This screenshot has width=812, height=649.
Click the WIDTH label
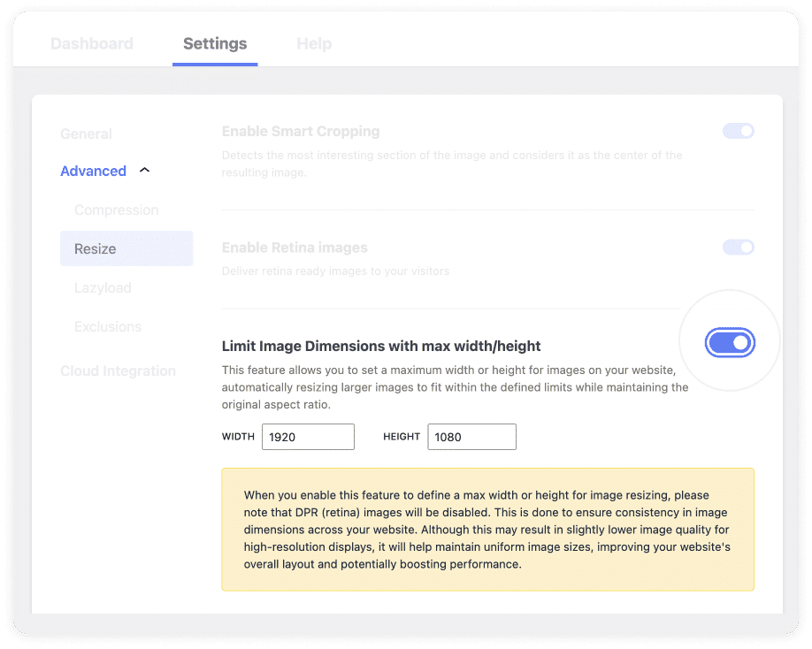pos(238,436)
